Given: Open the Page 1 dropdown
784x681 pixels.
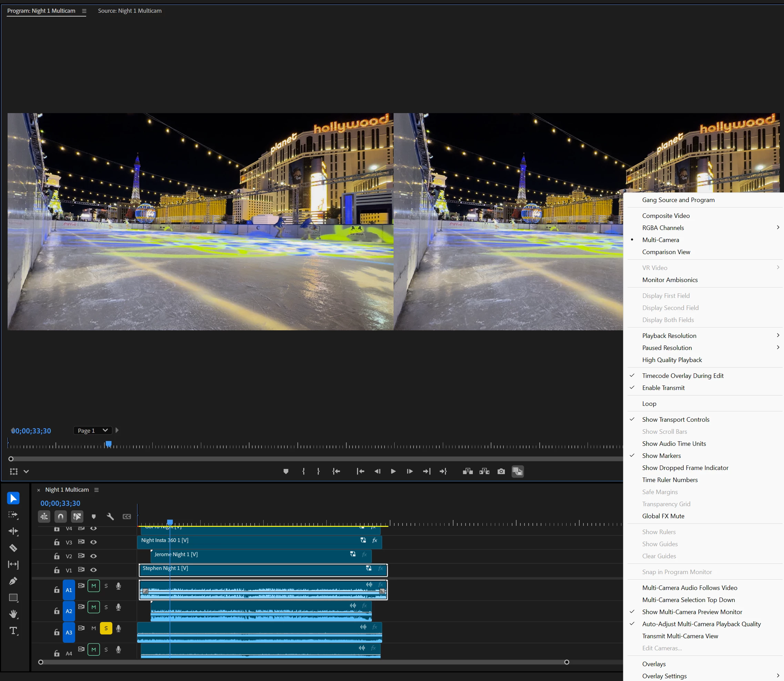Looking at the screenshot, I should click(x=92, y=430).
